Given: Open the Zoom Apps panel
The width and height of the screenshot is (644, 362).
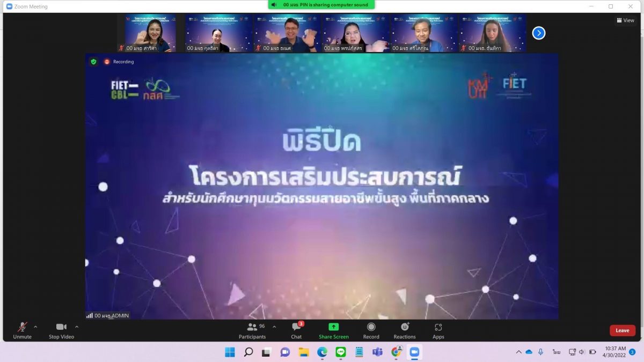Looking at the screenshot, I should click(x=438, y=330).
